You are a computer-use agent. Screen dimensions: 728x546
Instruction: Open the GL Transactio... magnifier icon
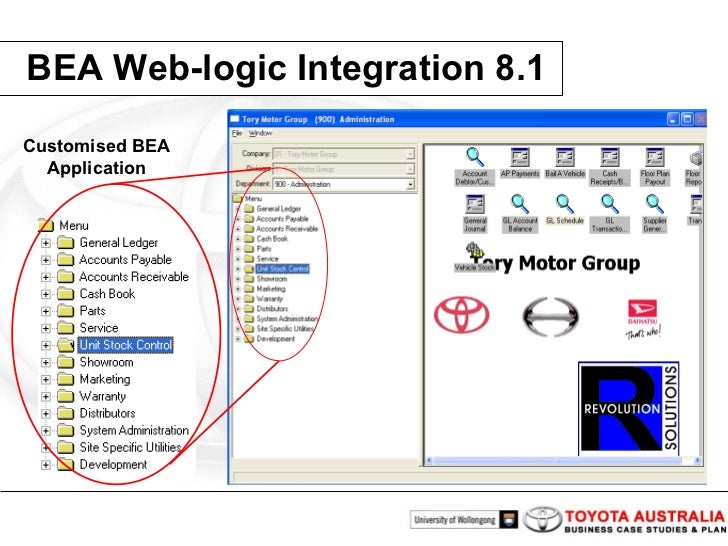coord(610,204)
